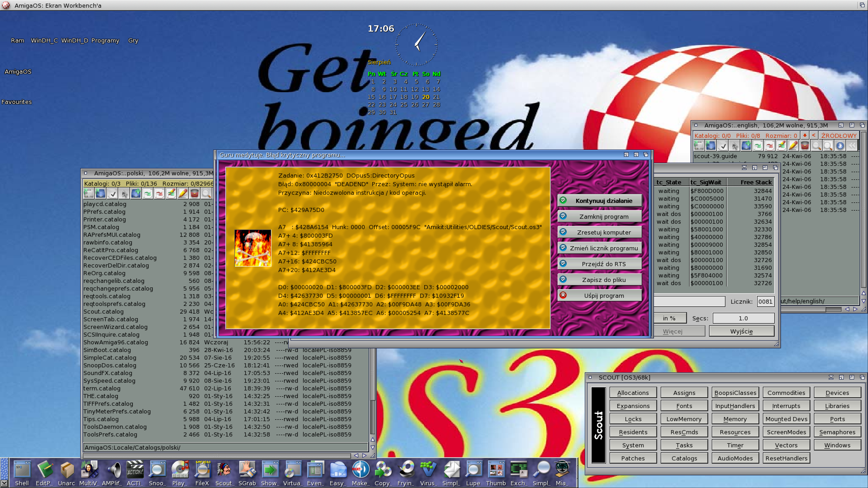Click rename pencil icon in english lister
Screen dimensions: 868x488
793,146
